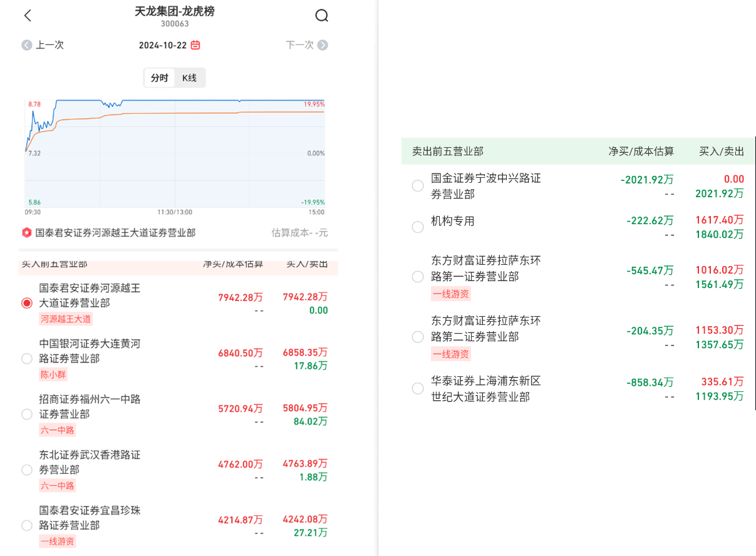The height and width of the screenshot is (556, 756).
Task: Select 招商证券福州六一中路 radio button
Action: (27, 414)
